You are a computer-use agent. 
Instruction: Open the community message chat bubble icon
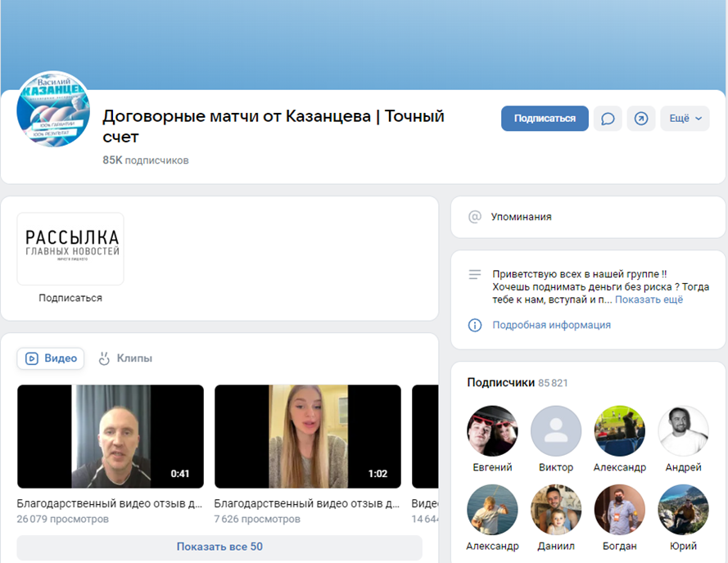pyautogui.click(x=608, y=118)
